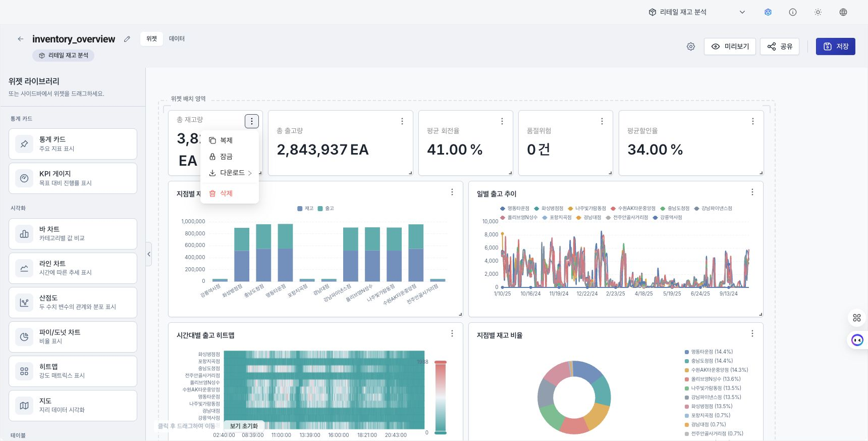Image resolution: width=868 pixels, height=441 pixels.
Task: Click the 히트맵 grid icon in library
Action: point(24,371)
